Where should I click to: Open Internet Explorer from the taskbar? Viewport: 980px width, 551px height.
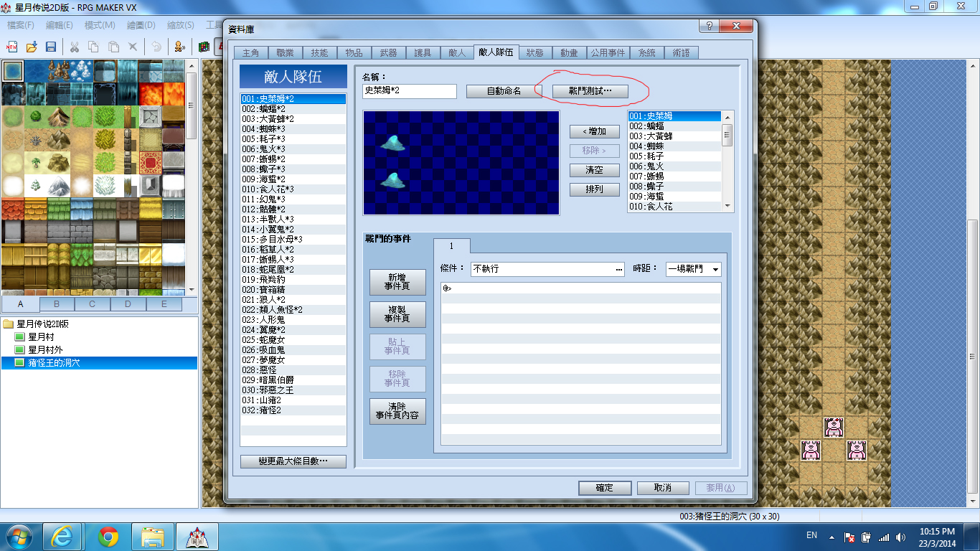64,536
